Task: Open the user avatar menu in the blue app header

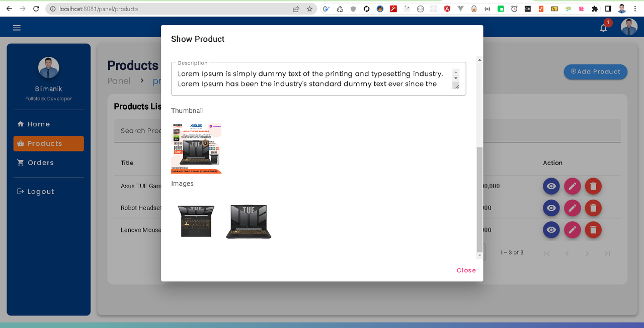Action: [629, 27]
